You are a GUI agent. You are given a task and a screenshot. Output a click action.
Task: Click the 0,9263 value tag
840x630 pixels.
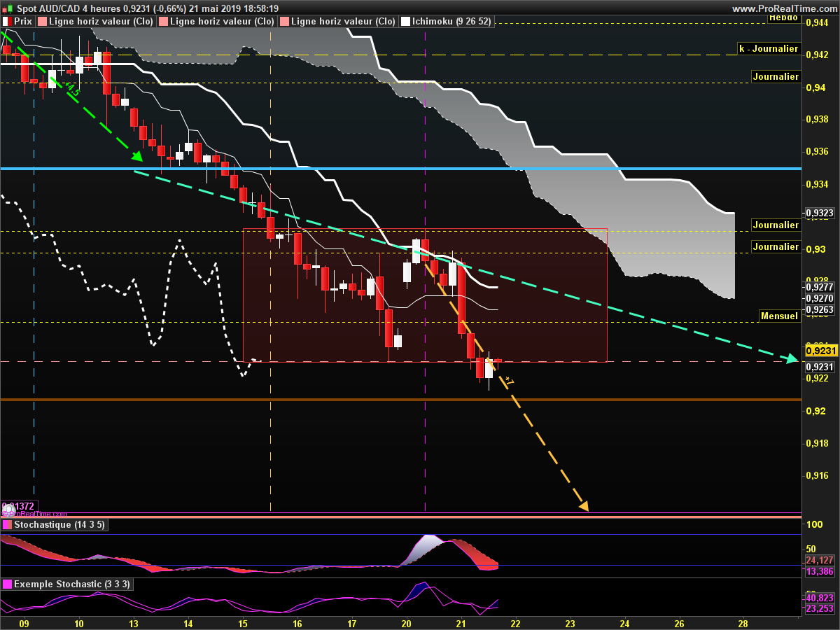(819, 309)
